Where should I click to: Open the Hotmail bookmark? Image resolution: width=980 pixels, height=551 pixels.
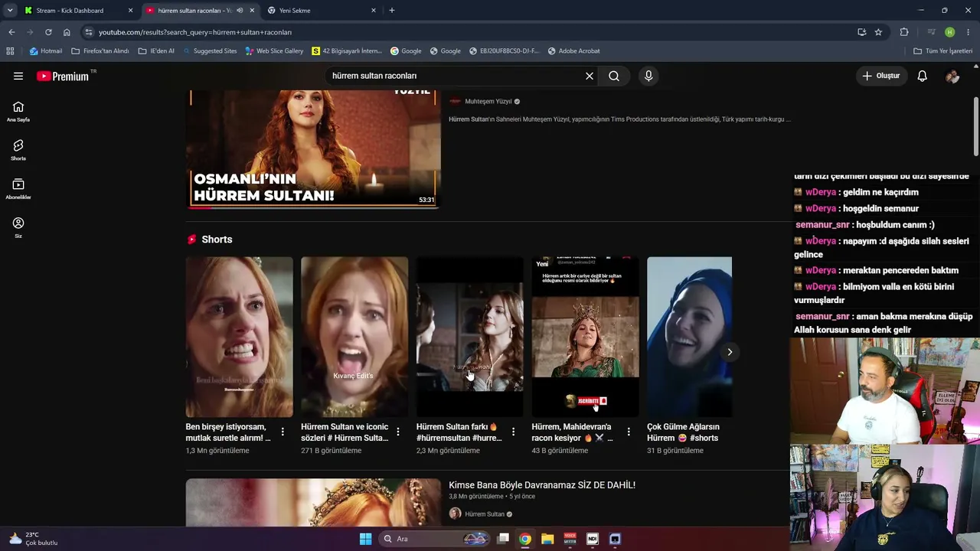(46, 51)
